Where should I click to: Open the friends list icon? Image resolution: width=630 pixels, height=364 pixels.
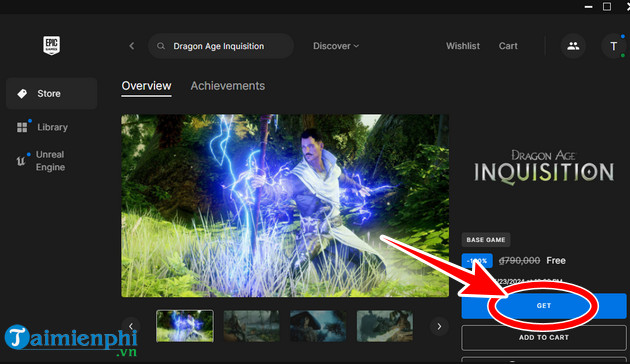click(x=573, y=46)
